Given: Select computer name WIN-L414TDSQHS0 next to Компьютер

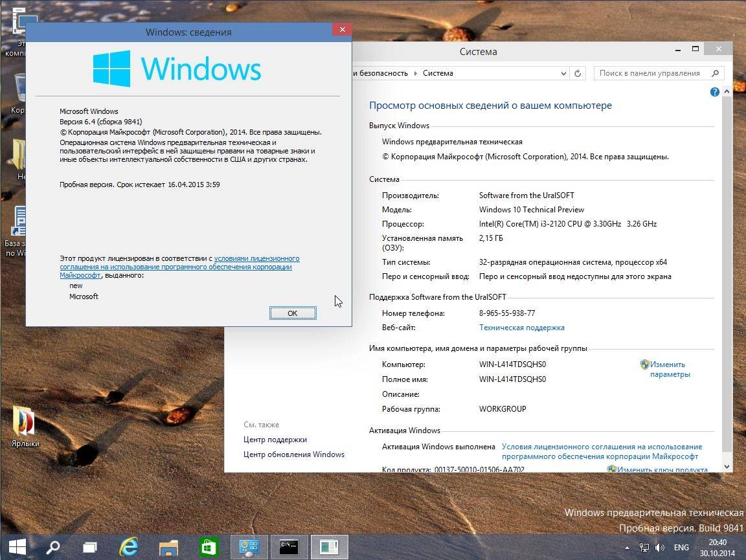Looking at the screenshot, I should (512, 364).
